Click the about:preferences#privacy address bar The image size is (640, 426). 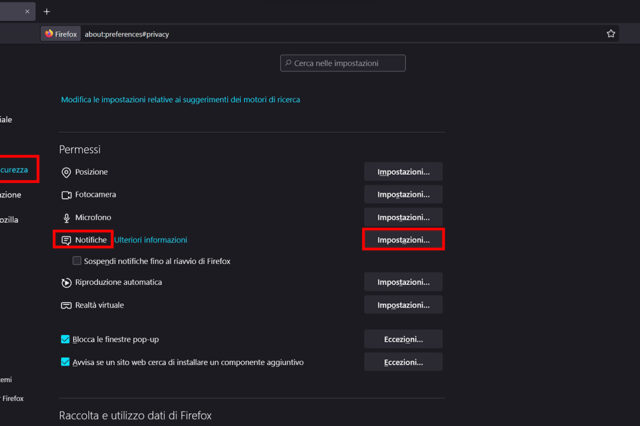point(300,33)
